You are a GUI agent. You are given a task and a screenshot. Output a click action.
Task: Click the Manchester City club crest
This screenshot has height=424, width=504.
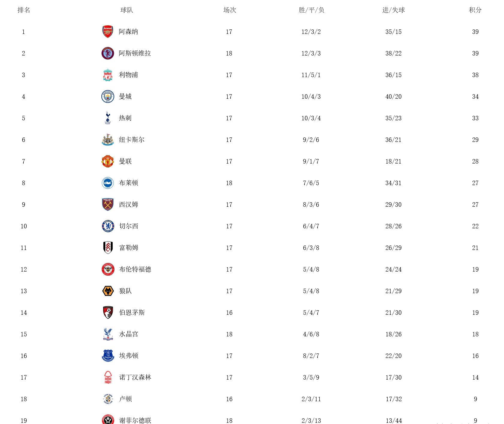point(108,96)
